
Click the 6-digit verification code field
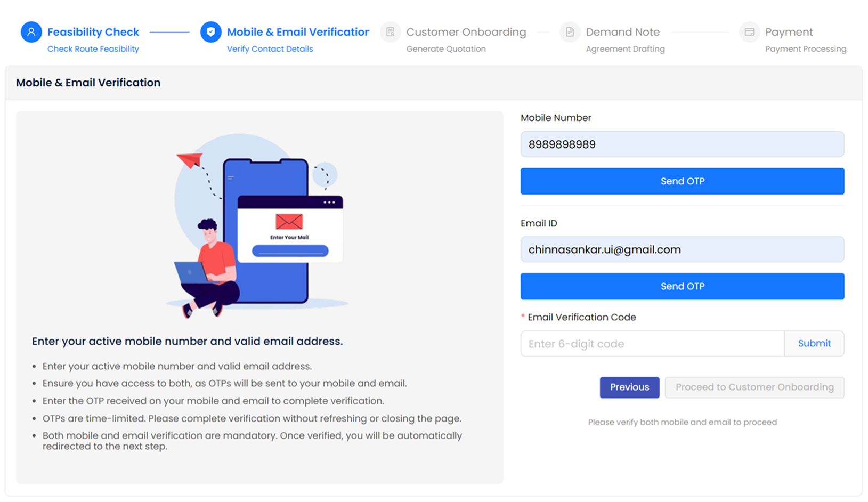[x=652, y=344]
